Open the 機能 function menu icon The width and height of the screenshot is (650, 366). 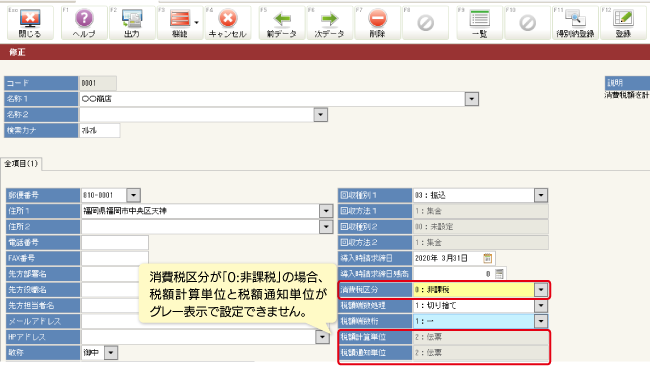180,23
